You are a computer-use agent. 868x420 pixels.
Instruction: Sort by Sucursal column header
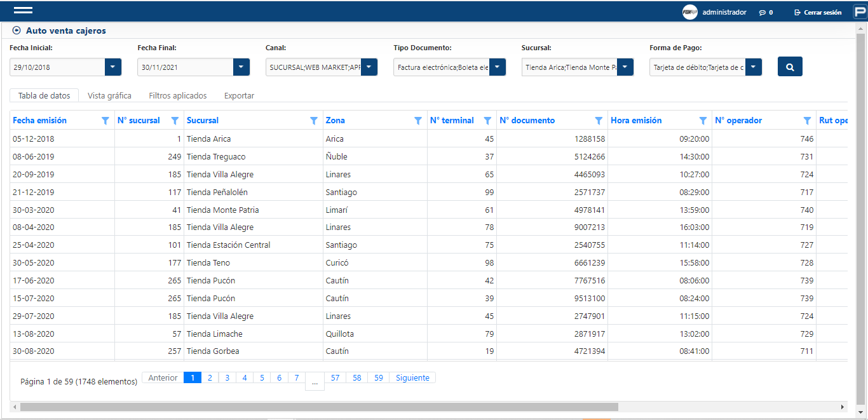point(203,120)
